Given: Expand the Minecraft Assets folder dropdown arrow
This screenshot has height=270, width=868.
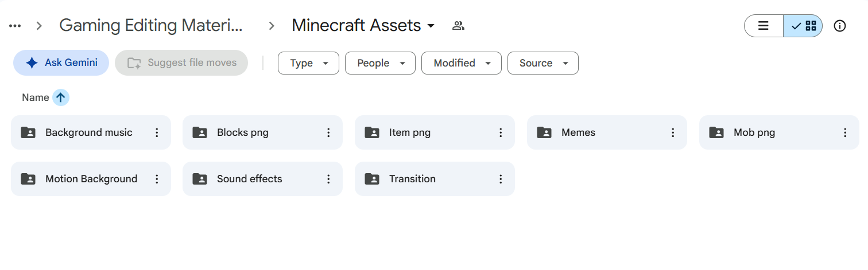Looking at the screenshot, I should click(431, 26).
